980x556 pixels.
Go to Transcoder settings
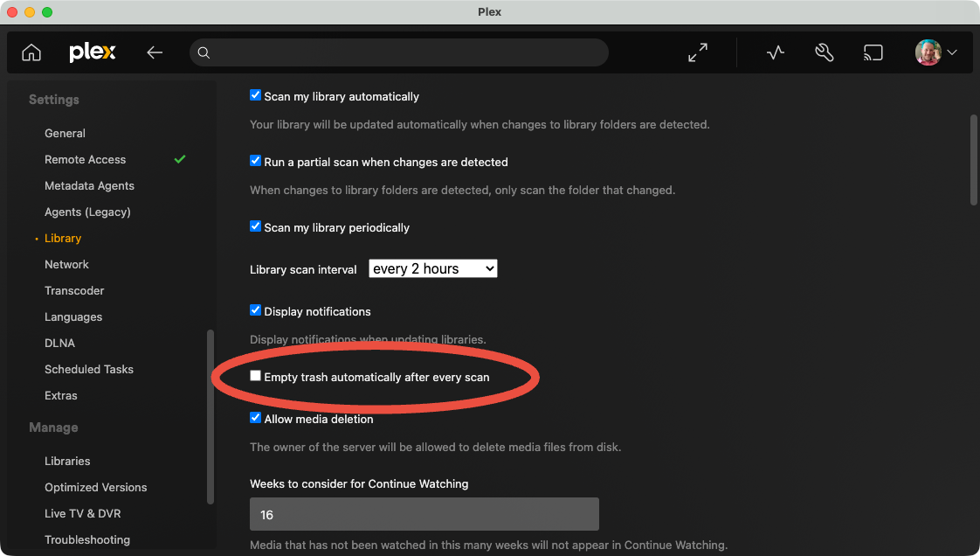(x=74, y=291)
